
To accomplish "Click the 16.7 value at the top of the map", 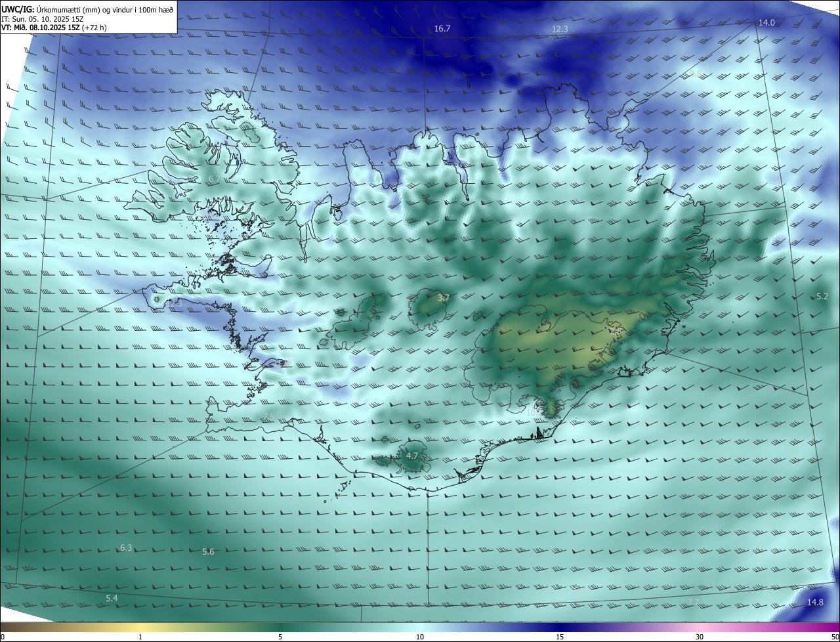I will tap(442, 28).
